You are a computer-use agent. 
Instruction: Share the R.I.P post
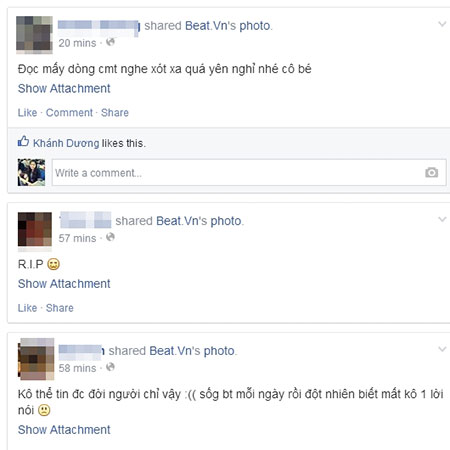pos(60,308)
